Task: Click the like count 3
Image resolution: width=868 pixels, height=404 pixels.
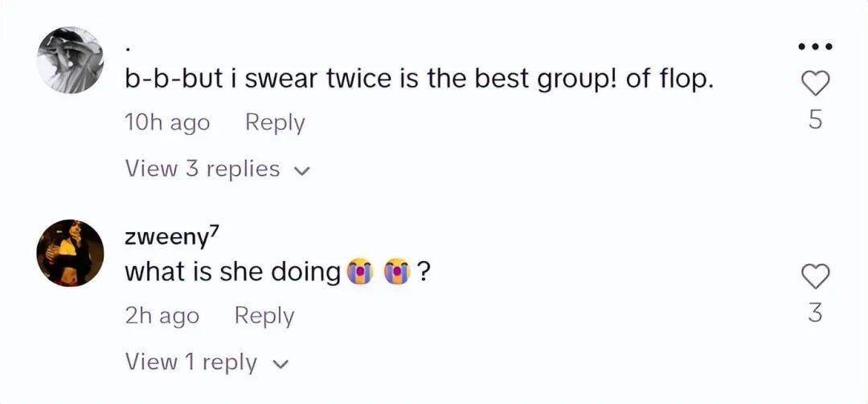Action: [x=816, y=313]
